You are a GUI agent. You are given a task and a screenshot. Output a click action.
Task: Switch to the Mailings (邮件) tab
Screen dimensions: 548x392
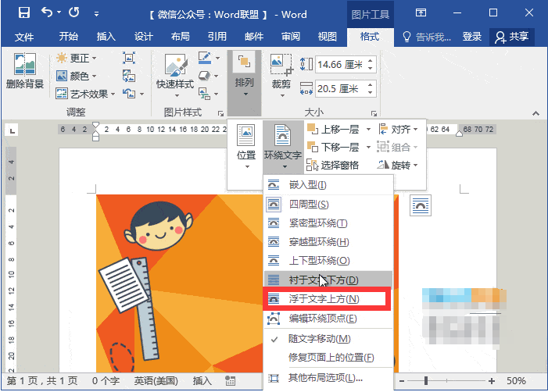click(x=254, y=36)
